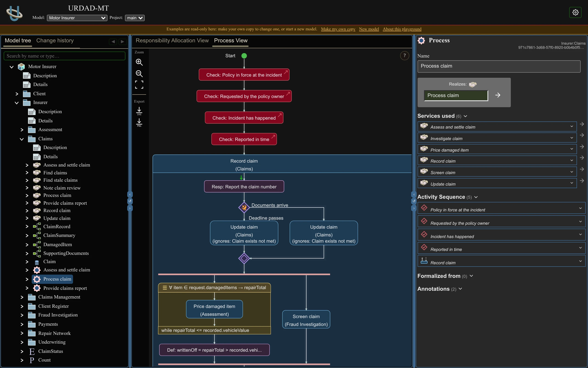Export diagram as PNG
588x368 pixels.
(x=139, y=122)
